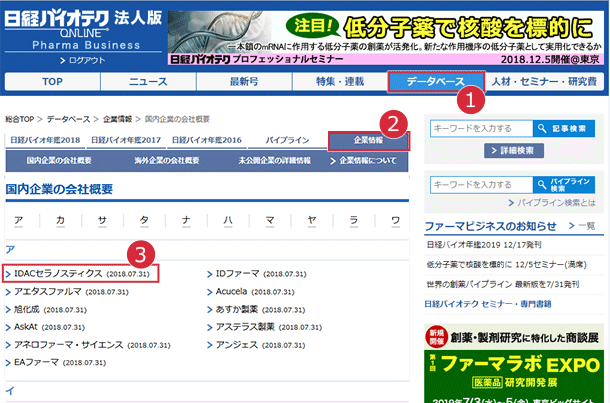This screenshot has height=403, width=610.
Task: Switch to 日経バイオ年鑑2017 sub-tab
Action: click(126, 140)
